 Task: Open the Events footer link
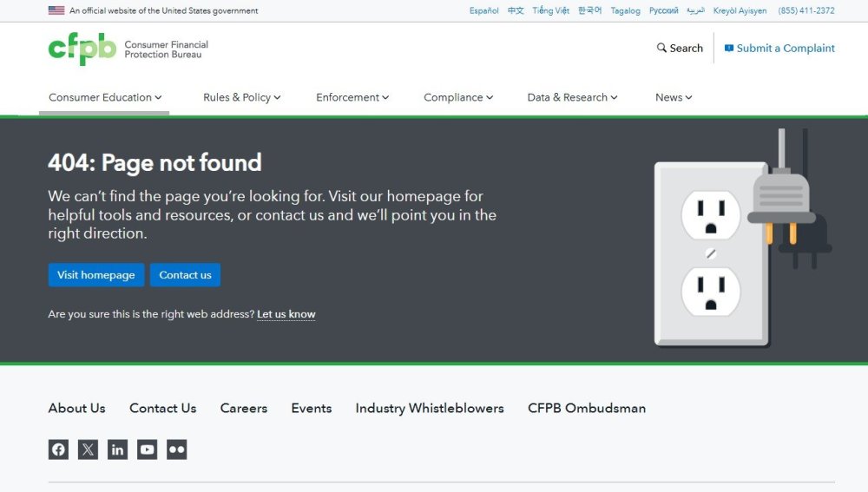coord(312,409)
